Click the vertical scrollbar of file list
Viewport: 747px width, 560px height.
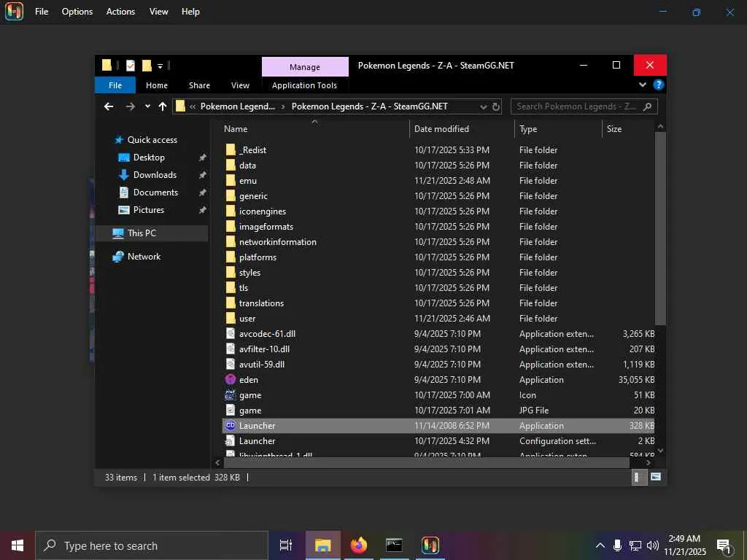tap(660, 228)
